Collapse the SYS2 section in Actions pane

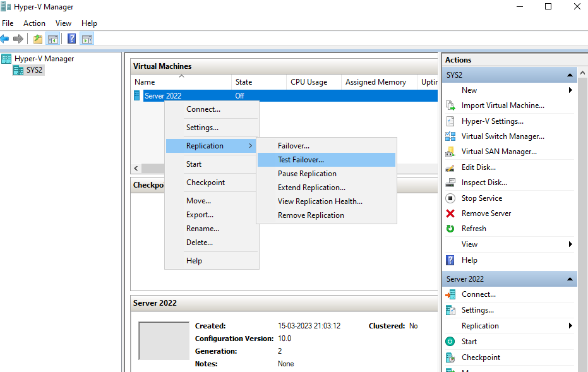pyautogui.click(x=570, y=75)
